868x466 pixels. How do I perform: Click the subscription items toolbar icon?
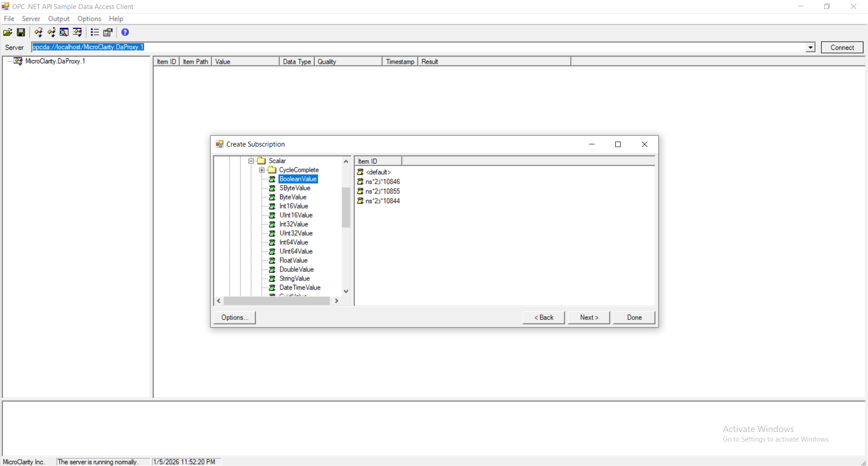point(77,32)
